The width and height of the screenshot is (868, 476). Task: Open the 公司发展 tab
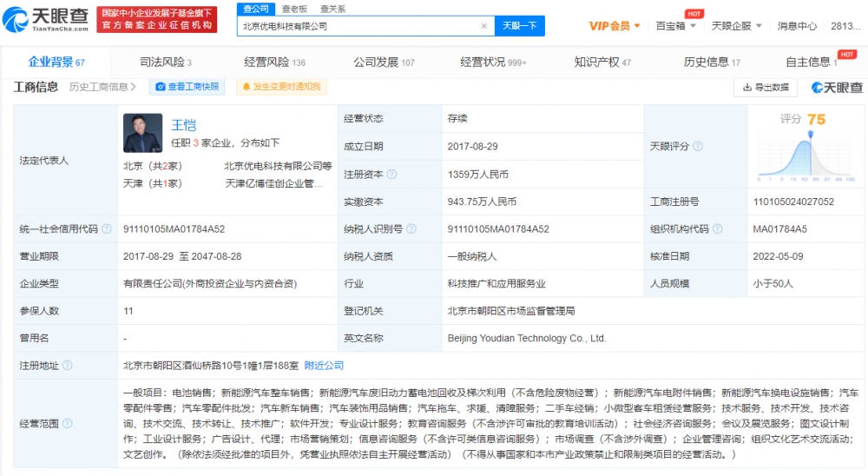pyautogui.click(x=385, y=62)
